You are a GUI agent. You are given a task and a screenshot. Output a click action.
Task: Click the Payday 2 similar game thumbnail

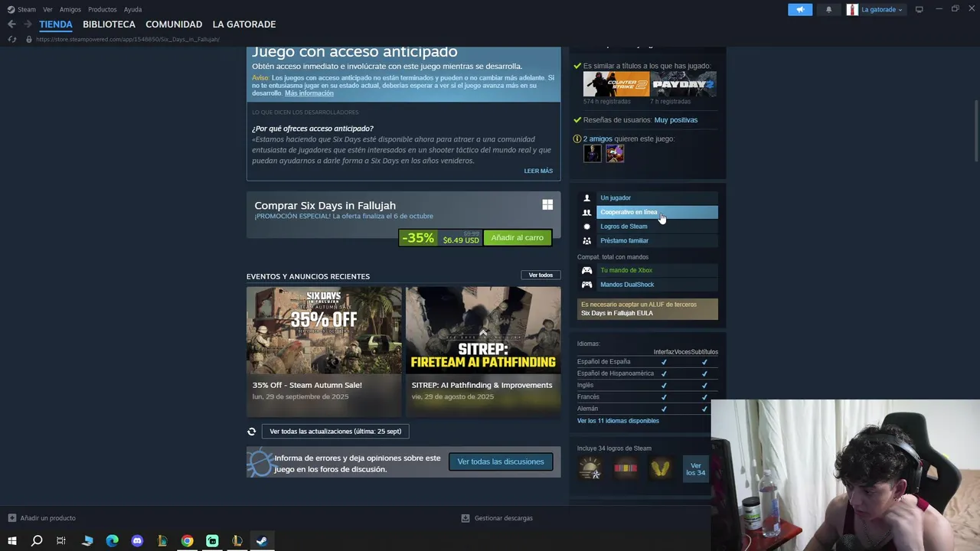pos(684,84)
